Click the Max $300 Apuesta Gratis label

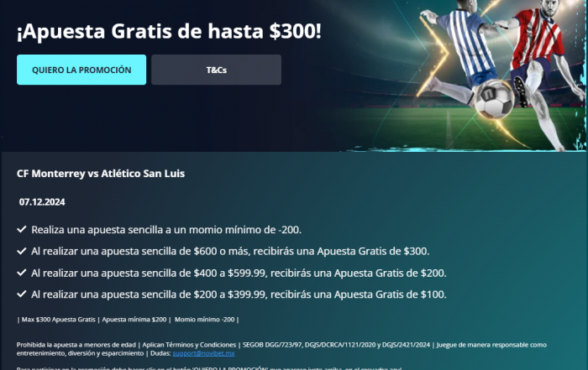(x=58, y=320)
